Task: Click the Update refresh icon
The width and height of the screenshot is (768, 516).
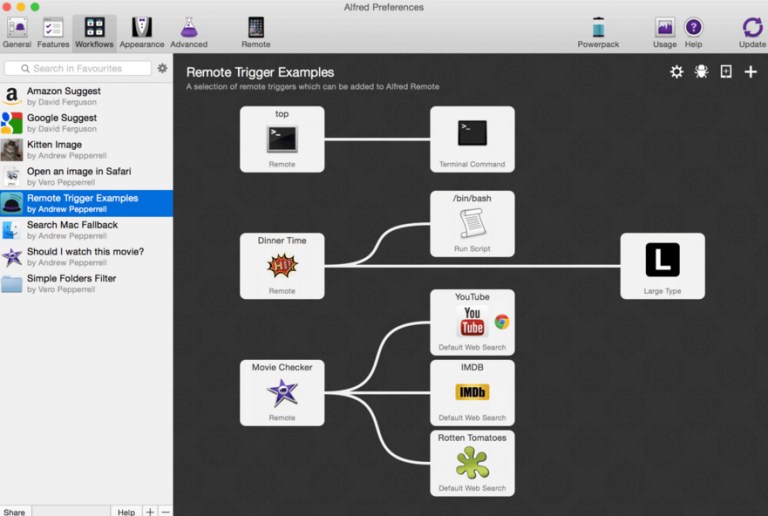Action: 752,27
